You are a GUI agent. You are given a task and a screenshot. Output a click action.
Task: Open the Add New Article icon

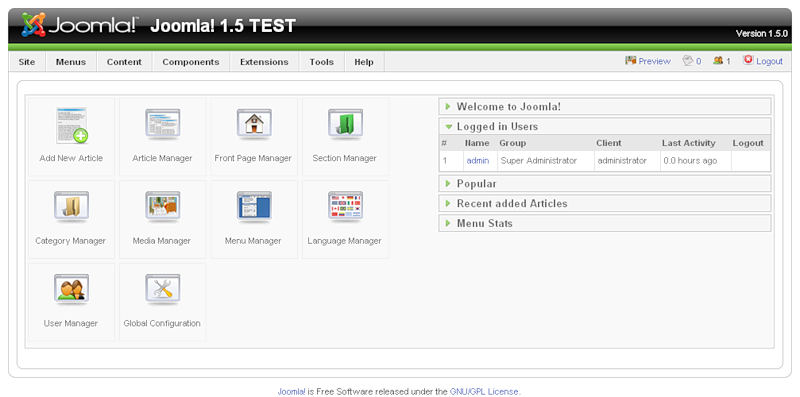click(x=71, y=126)
